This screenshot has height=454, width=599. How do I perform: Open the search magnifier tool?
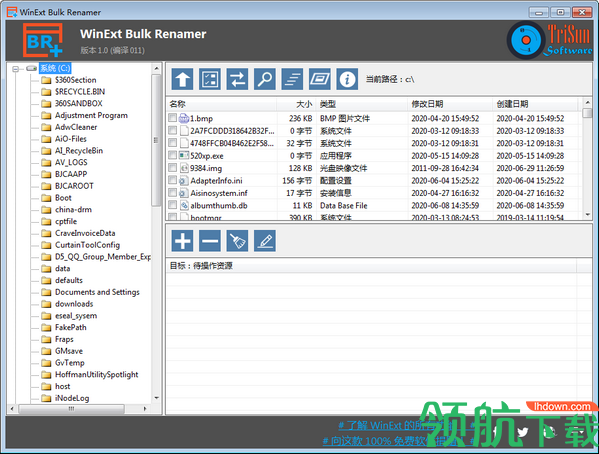pyautogui.click(x=265, y=79)
